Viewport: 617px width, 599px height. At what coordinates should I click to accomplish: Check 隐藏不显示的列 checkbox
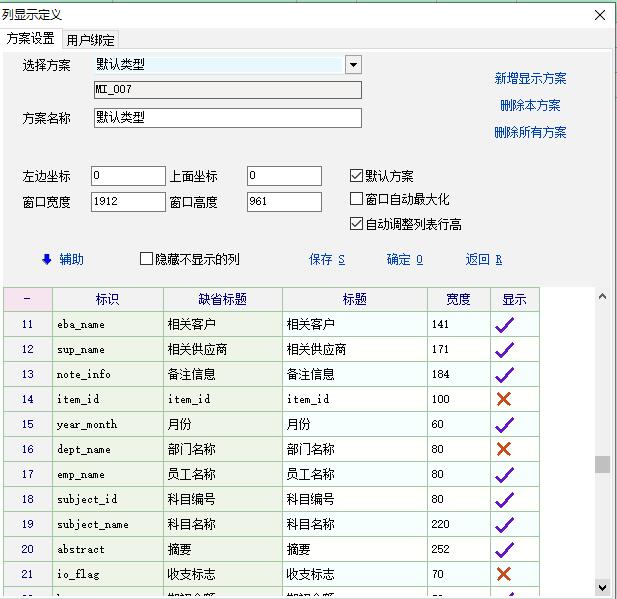coord(147,260)
